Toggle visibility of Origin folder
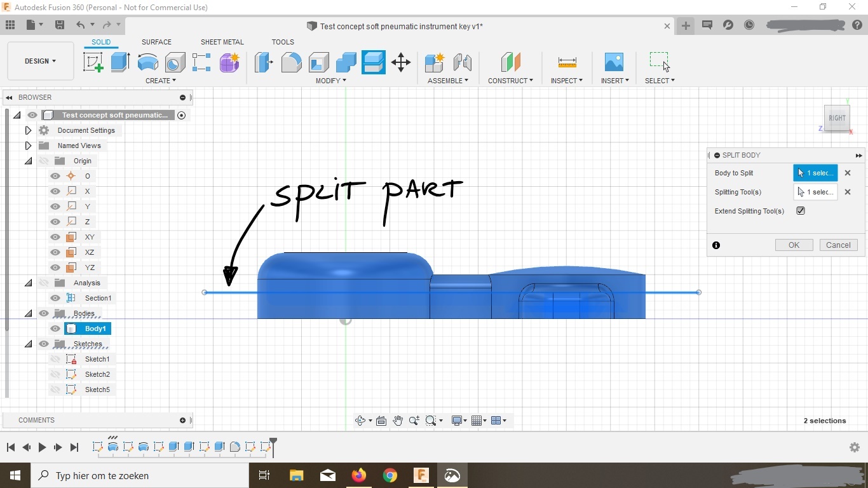The height and width of the screenshot is (488, 868). pos(44,161)
